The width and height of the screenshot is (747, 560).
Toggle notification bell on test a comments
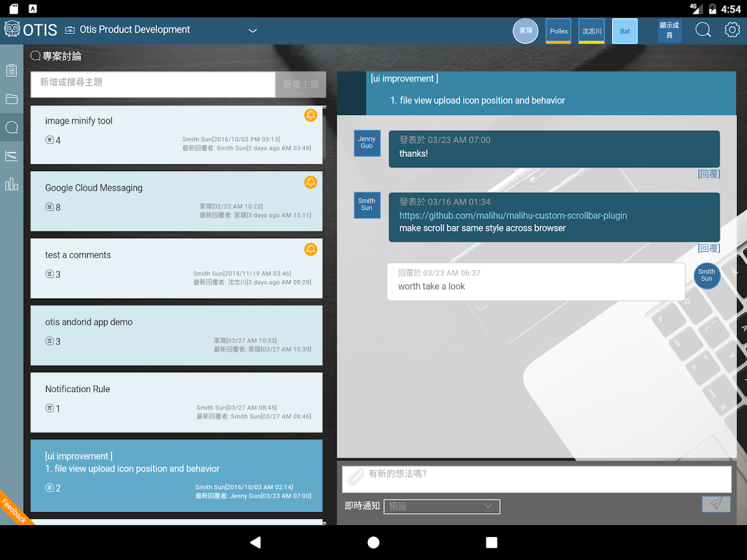[310, 250]
